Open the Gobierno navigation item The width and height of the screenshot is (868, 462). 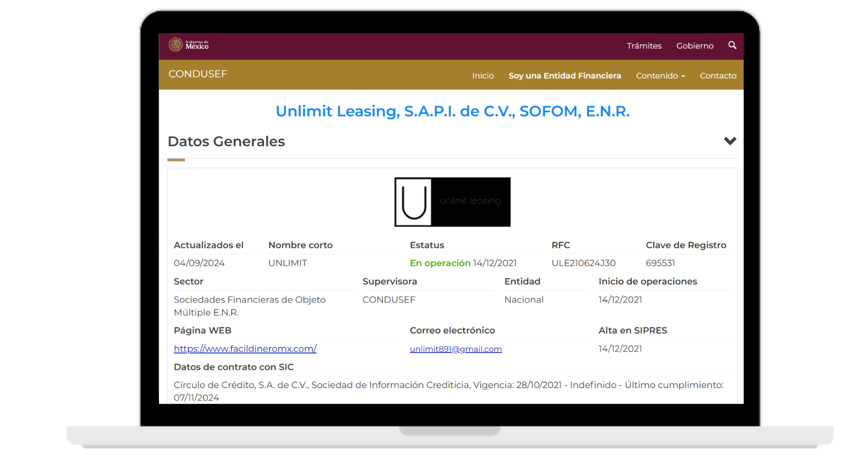click(695, 45)
